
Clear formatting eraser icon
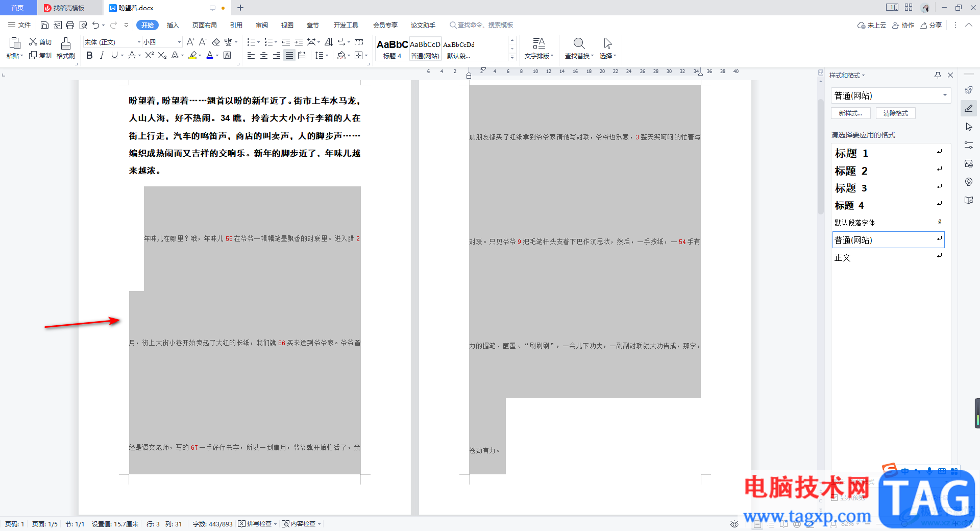click(216, 42)
